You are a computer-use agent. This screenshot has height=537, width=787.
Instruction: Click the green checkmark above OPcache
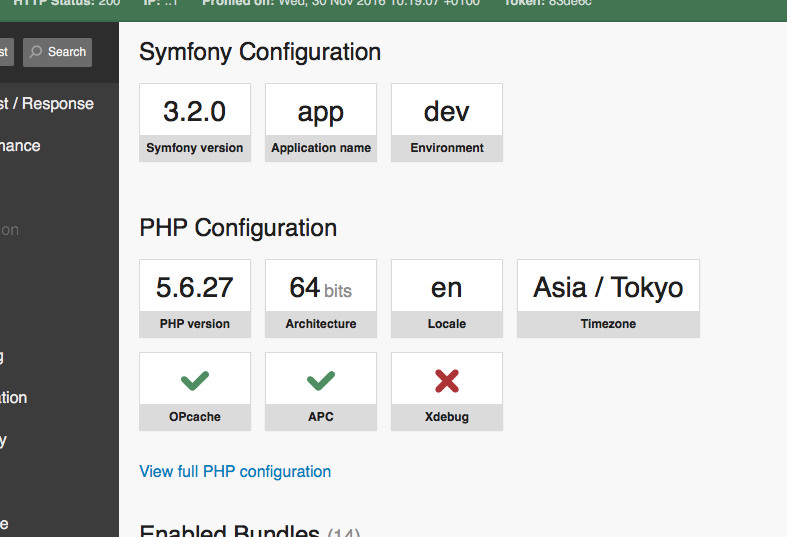pos(195,380)
